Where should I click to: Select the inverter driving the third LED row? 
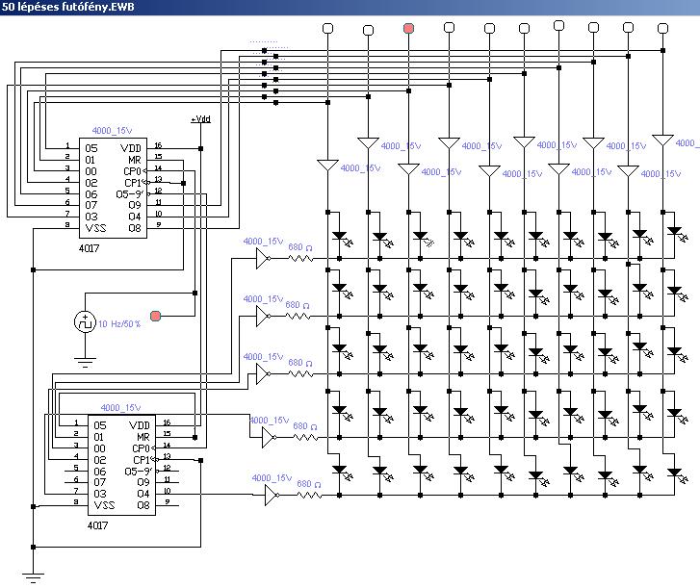[x=263, y=373]
